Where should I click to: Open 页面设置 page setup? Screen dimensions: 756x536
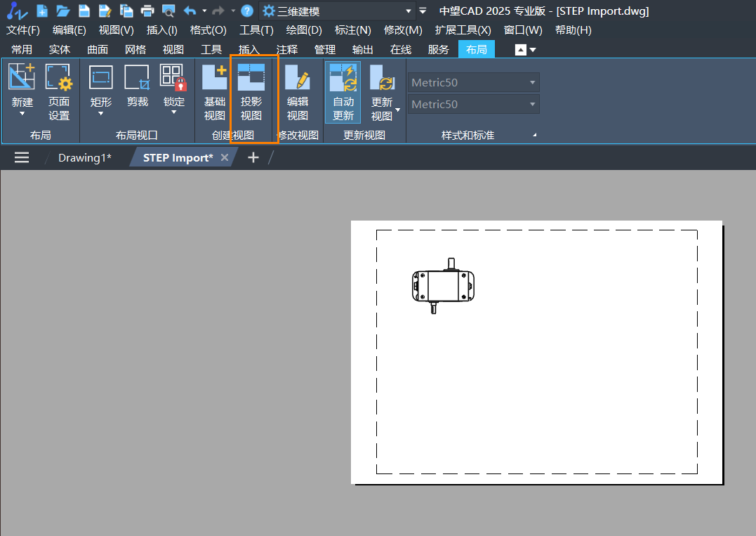59,93
